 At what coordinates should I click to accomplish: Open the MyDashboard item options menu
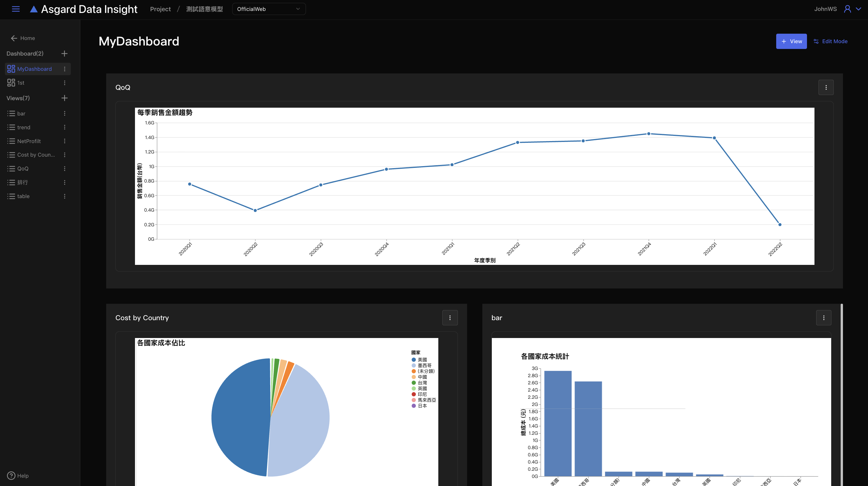click(x=65, y=69)
